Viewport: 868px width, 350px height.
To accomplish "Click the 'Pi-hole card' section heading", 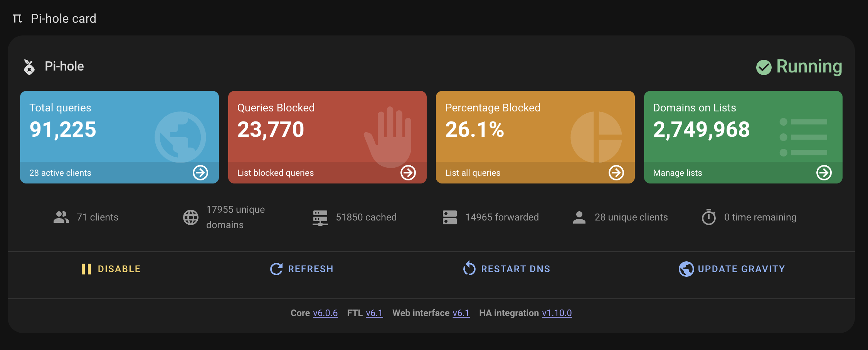I will click(64, 19).
